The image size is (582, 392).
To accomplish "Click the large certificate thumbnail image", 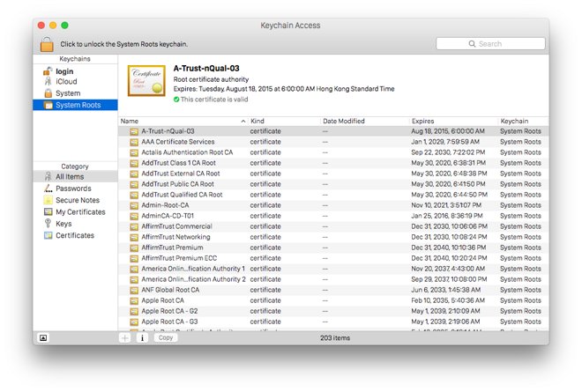I will coord(146,81).
